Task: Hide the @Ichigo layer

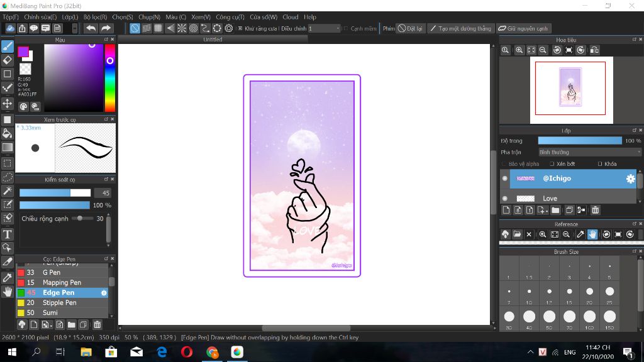Action: (x=505, y=178)
